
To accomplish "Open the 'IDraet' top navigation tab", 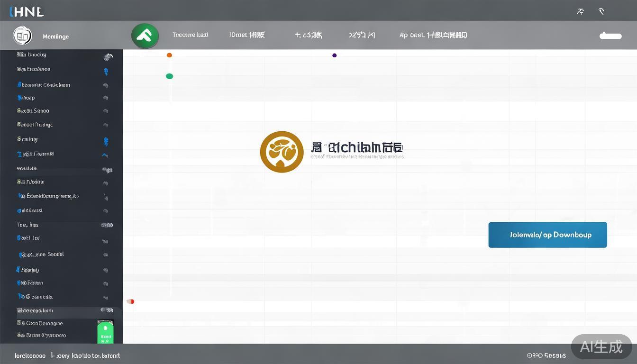I will (x=246, y=35).
